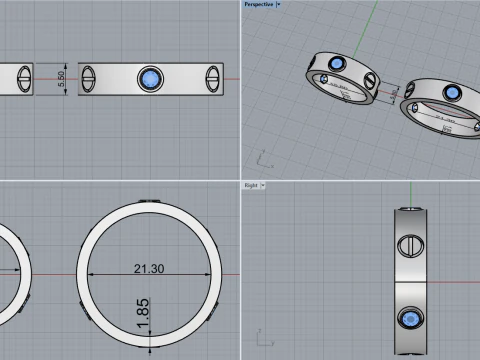Select the screw motif at the Top view ring's right end
The image size is (480, 360).
coord(212,79)
